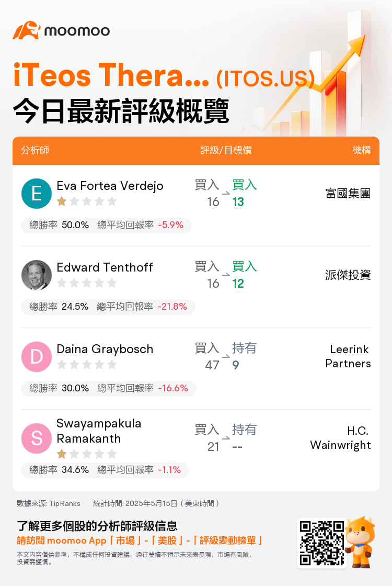Click the moomoo mascot figure
Viewport: 392px width, 586px height.
coord(360,542)
